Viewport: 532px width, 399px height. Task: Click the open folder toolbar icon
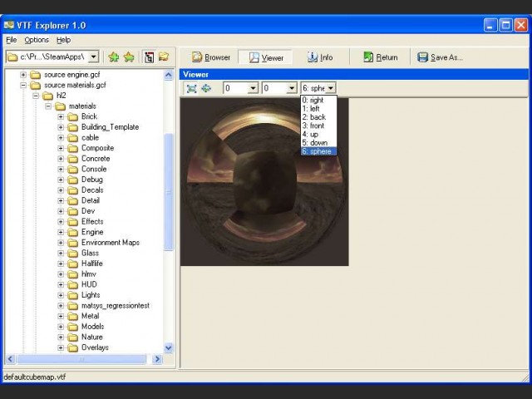point(164,57)
